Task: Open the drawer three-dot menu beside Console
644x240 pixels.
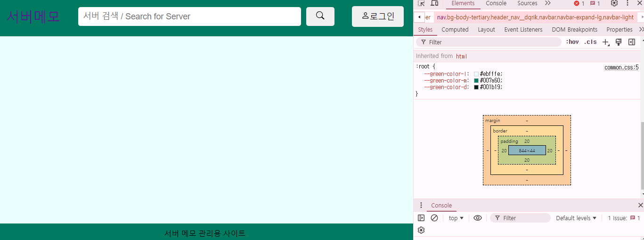Action: pos(421,205)
